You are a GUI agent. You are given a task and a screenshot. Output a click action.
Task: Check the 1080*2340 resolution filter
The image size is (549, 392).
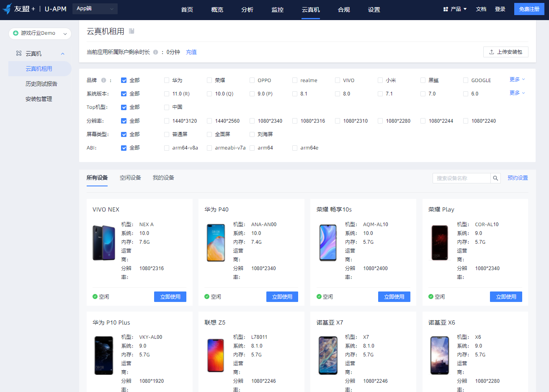(252, 121)
